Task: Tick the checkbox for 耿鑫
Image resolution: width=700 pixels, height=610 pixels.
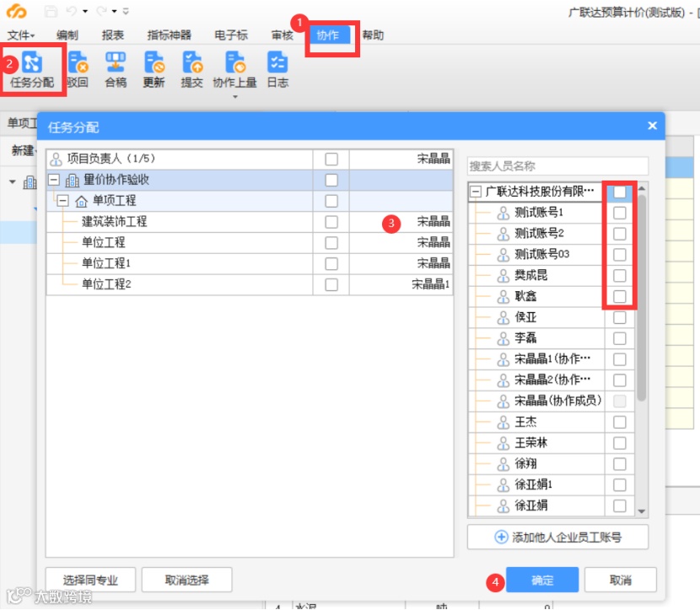Action: coord(620,296)
